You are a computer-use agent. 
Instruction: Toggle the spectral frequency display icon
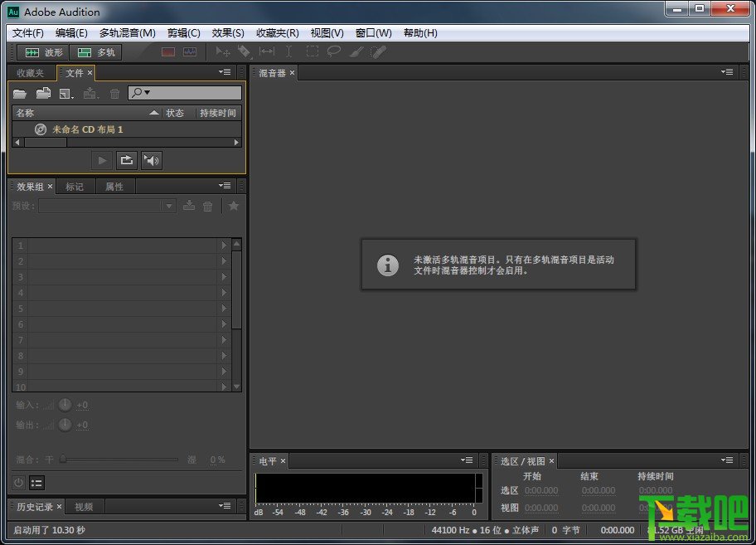pyautogui.click(x=167, y=52)
